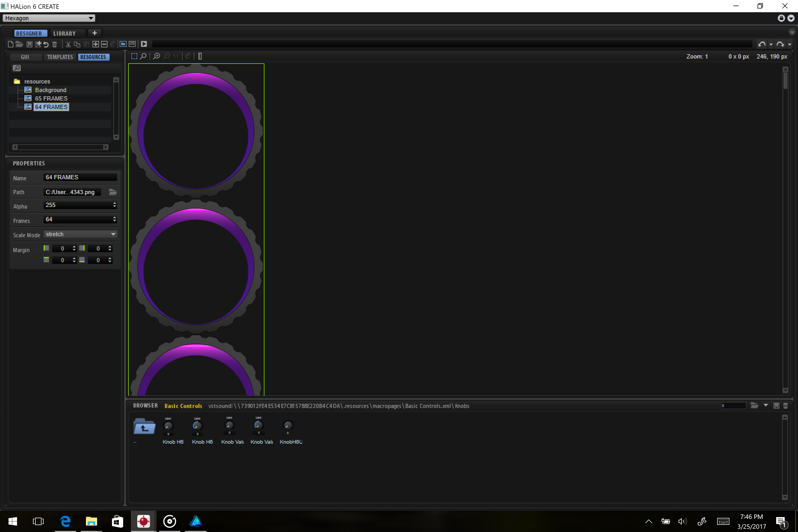Browse for file next to Path field
This screenshot has height=532, width=798.
pyautogui.click(x=113, y=192)
